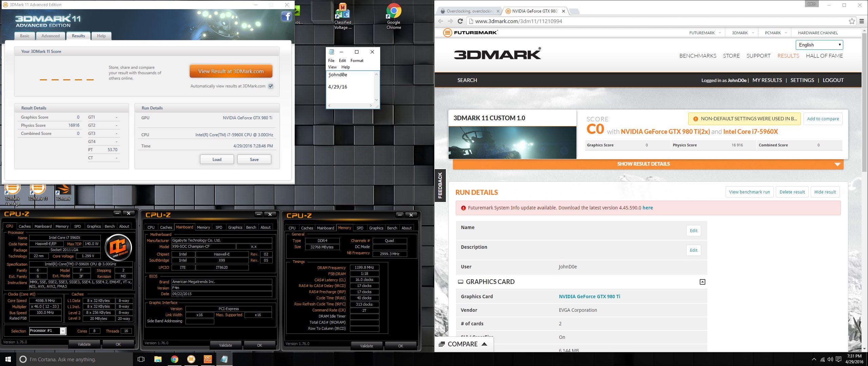Click View benchmark run button

[749, 192]
